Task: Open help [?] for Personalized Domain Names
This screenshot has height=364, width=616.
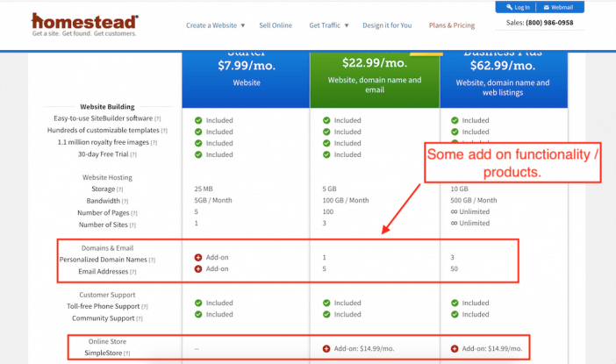Action: coord(152,260)
